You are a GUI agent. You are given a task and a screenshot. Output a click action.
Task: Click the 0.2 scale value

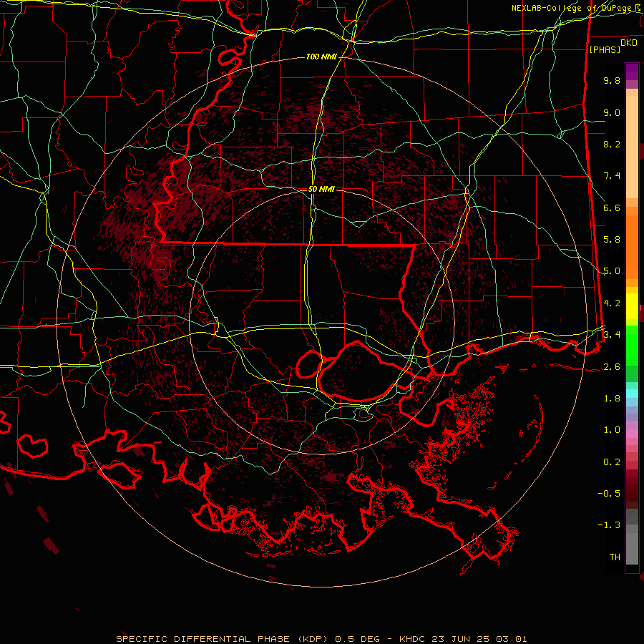click(x=612, y=462)
